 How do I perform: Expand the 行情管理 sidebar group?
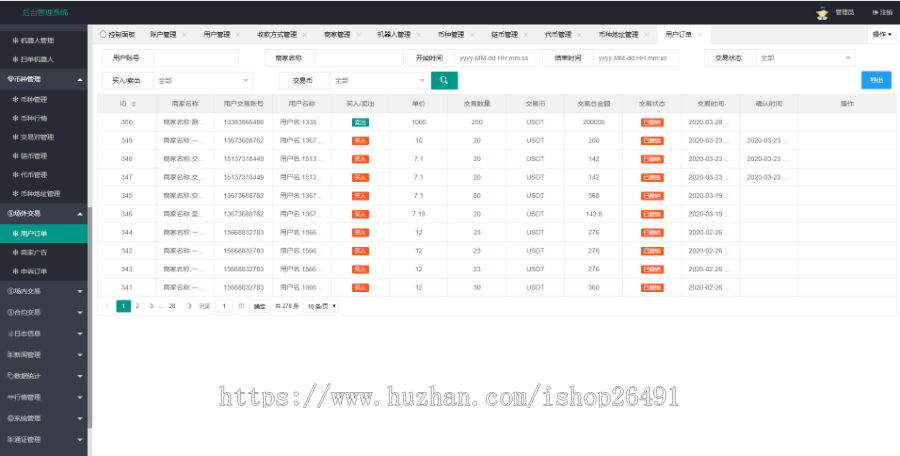click(44, 397)
